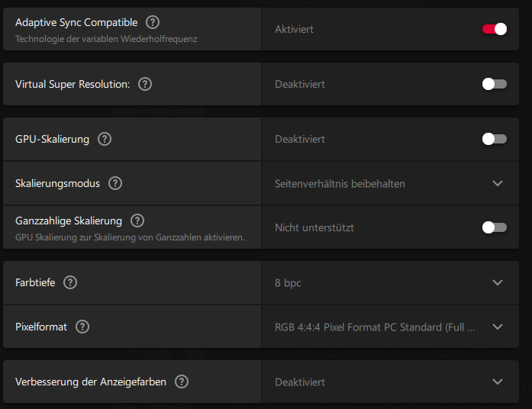The width and height of the screenshot is (532, 409).
Task: Click the Adaptive Sync Compatible label
Action: tap(76, 23)
